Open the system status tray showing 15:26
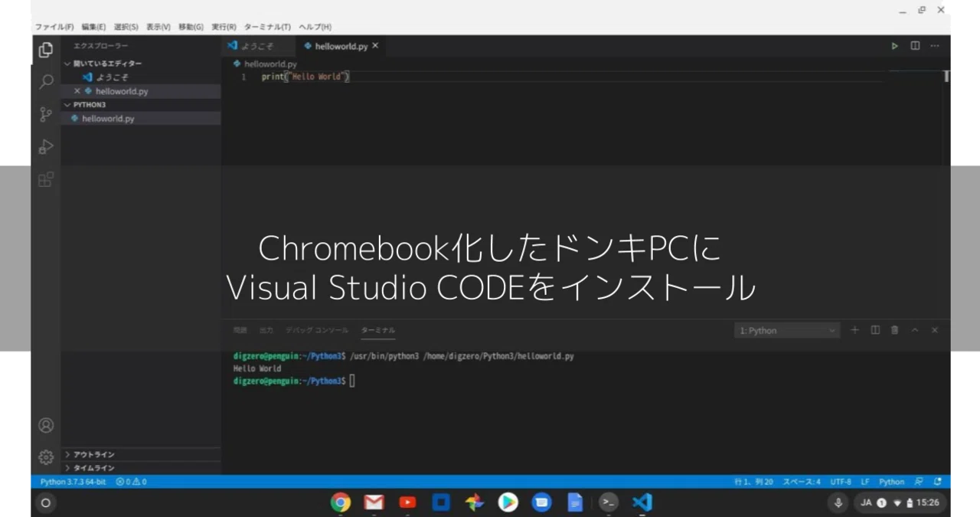The image size is (980, 517). 900,503
